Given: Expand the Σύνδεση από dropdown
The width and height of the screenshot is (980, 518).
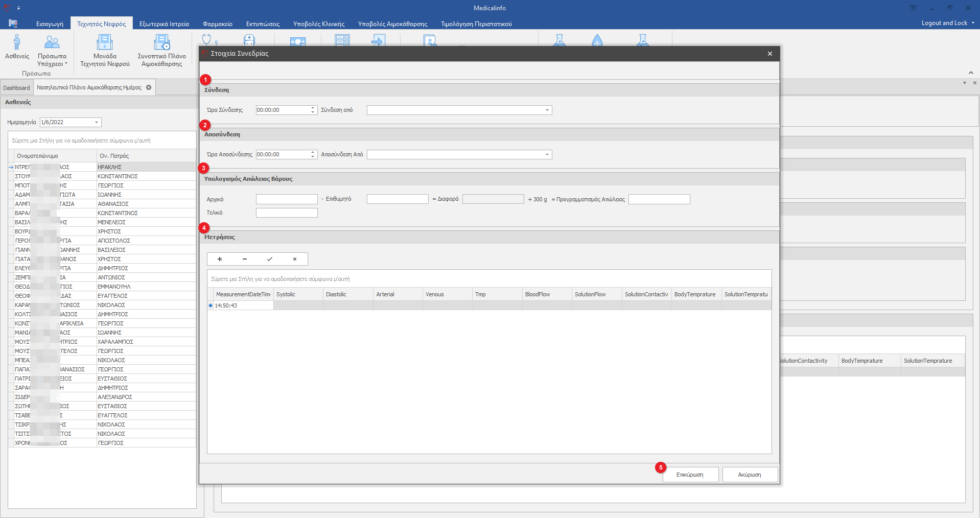Looking at the screenshot, I should click(547, 110).
